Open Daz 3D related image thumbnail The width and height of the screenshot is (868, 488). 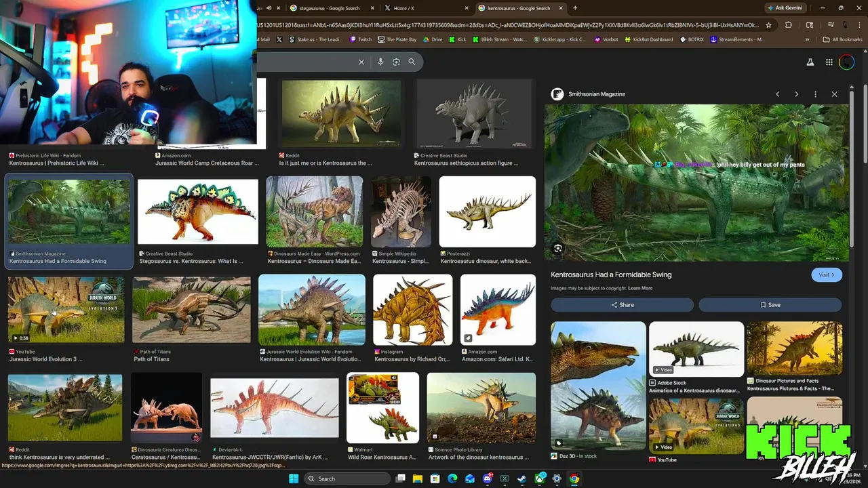tap(598, 385)
